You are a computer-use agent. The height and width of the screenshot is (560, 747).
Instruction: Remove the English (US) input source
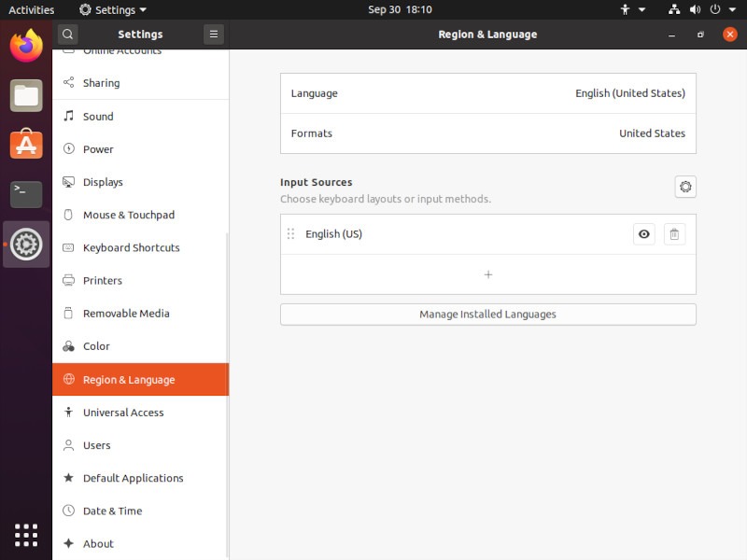674,234
